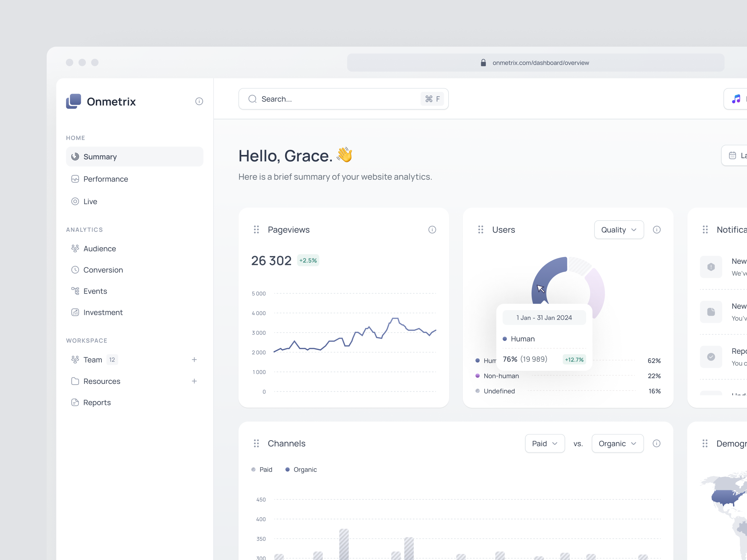Open the Quality dropdown on Users card

(x=619, y=230)
